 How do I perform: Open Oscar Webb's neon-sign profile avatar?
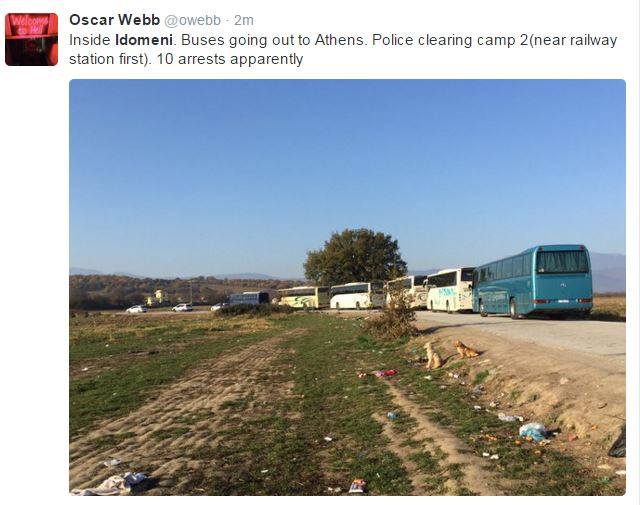click(x=31, y=39)
